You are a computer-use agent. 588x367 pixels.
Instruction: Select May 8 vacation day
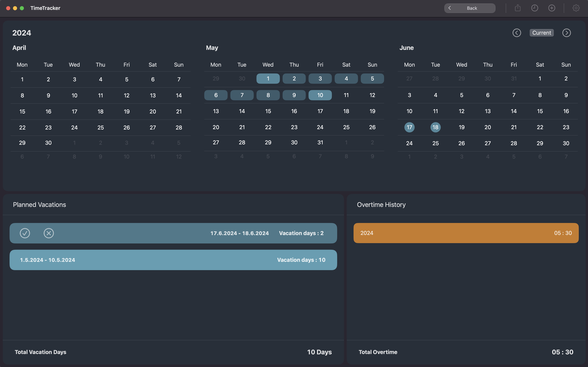point(268,95)
